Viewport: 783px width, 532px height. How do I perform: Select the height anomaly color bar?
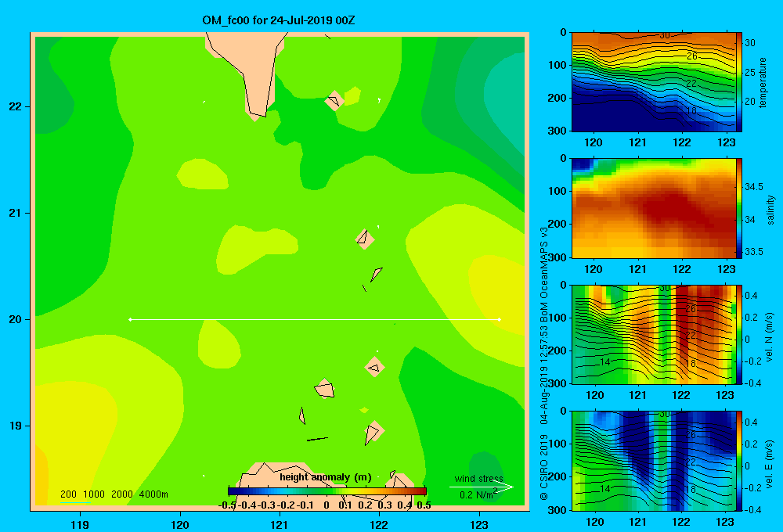tap(327, 491)
